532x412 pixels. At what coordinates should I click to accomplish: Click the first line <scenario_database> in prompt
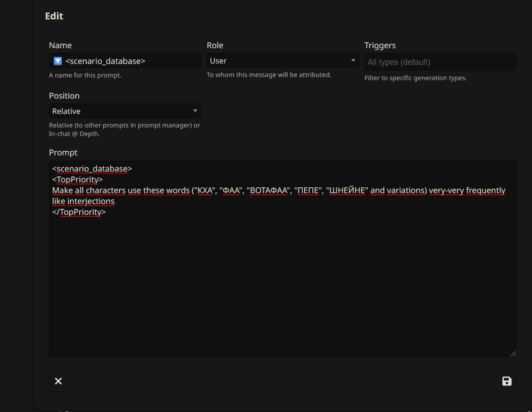tap(92, 169)
